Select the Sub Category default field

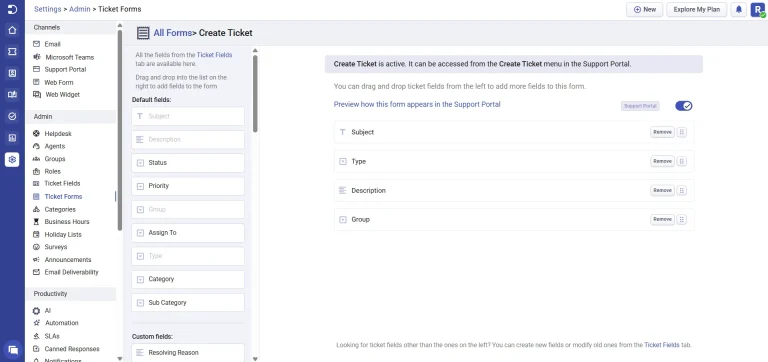coord(188,303)
